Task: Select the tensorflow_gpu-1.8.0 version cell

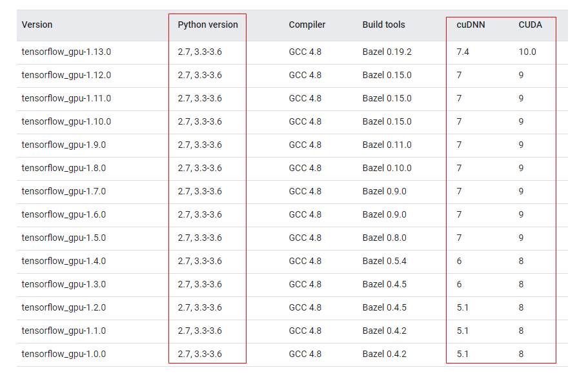Action: pos(64,168)
